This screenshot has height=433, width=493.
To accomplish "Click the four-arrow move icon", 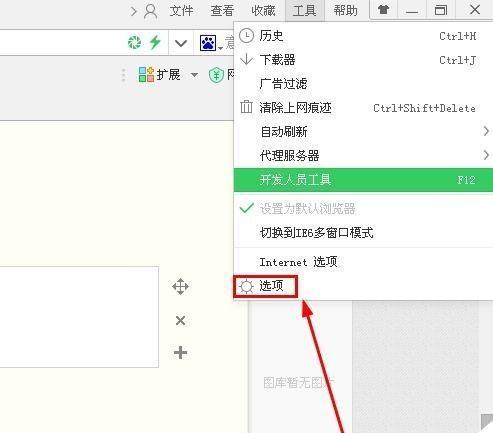I will (180, 286).
